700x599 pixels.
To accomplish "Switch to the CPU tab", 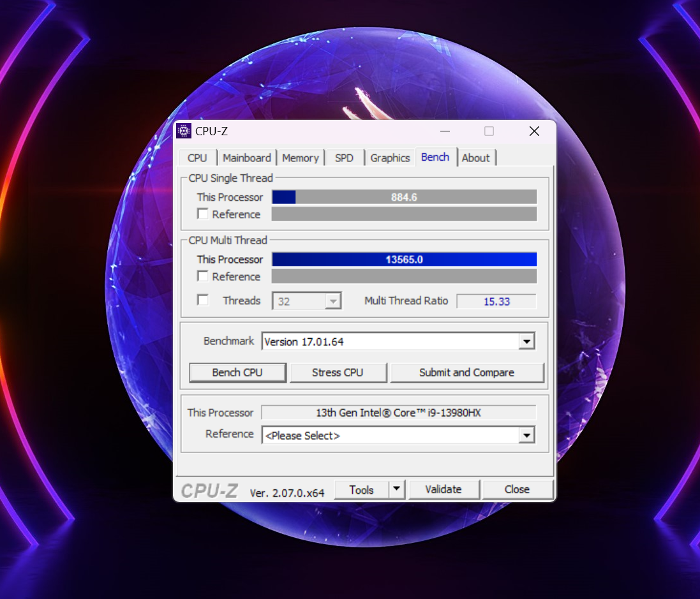I will click(197, 158).
